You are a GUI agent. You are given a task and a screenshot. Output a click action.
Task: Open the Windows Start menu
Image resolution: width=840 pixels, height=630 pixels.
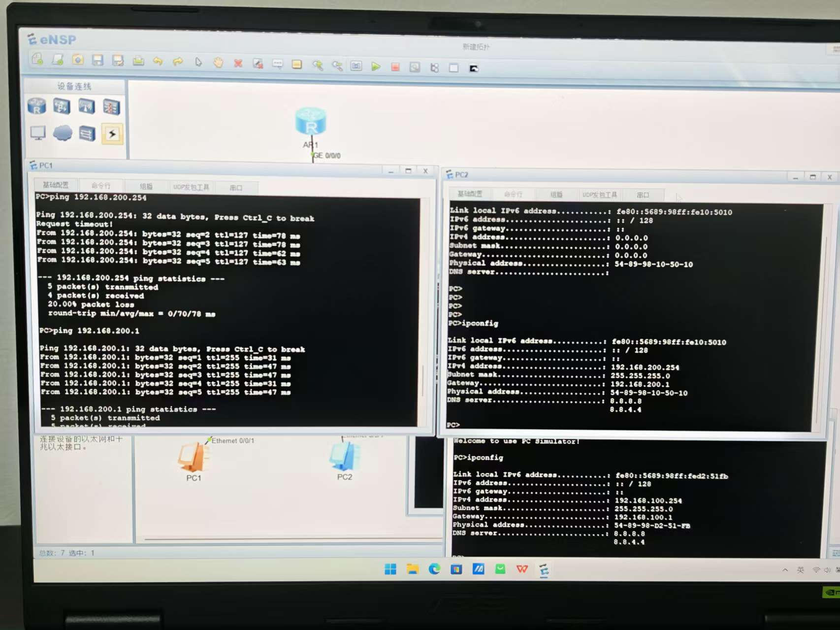point(390,569)
